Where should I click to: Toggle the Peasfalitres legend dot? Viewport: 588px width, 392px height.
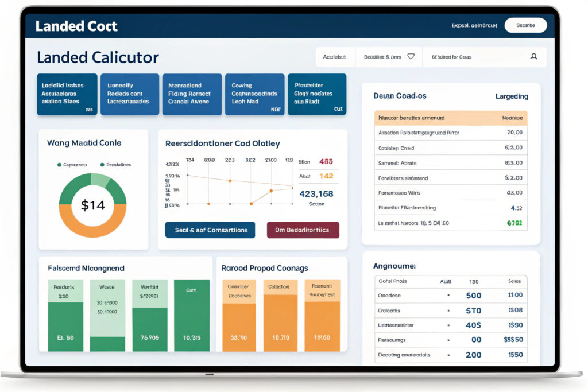pos(102,165)
